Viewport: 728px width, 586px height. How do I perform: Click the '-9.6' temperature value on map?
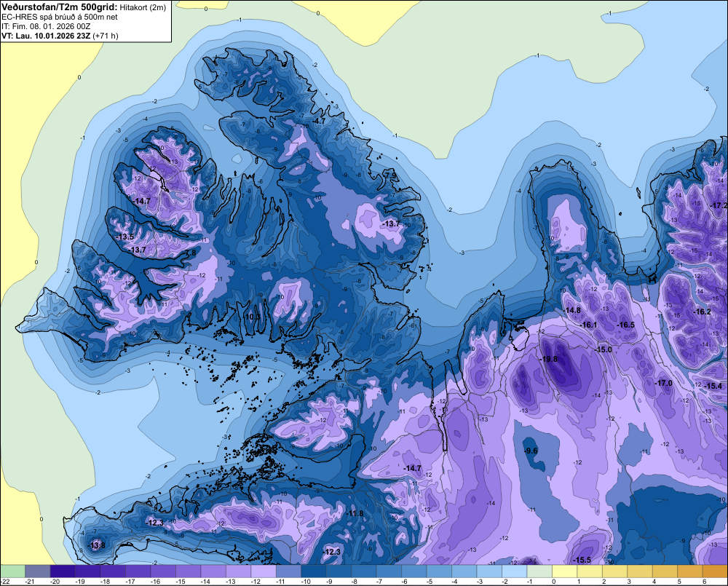pos(530,451)
